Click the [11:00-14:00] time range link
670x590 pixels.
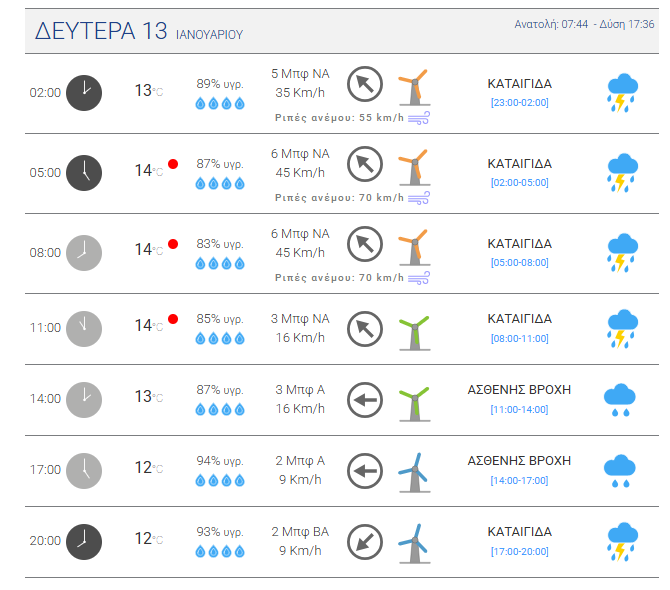pyautogui.click(x=520, y=410)
